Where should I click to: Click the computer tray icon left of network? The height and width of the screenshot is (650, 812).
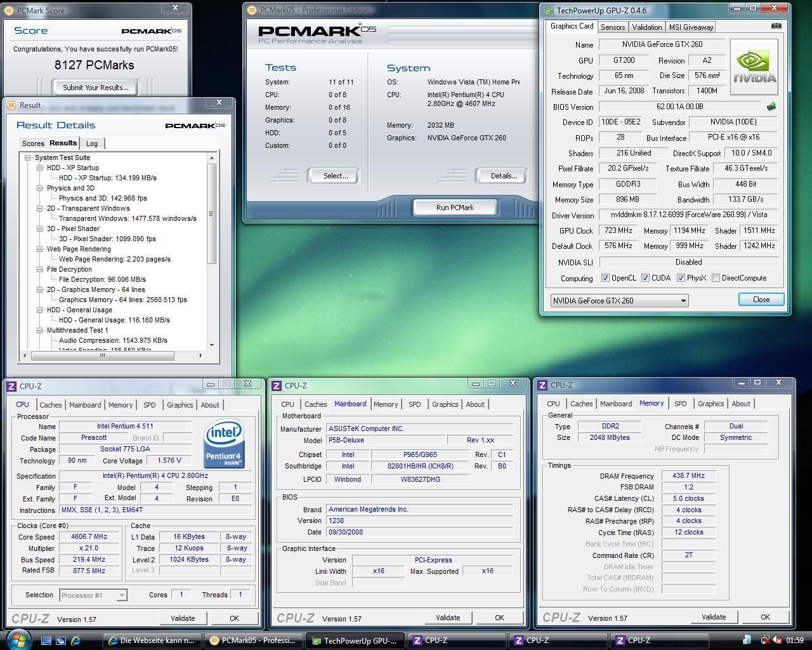[x=747, y=640]
